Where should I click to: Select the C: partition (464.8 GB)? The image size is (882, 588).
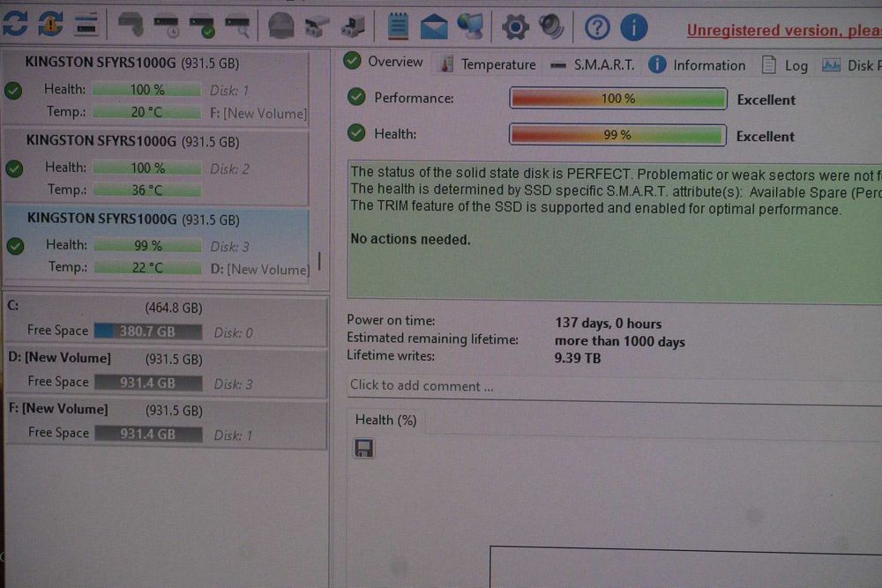(x=167, y=320)
